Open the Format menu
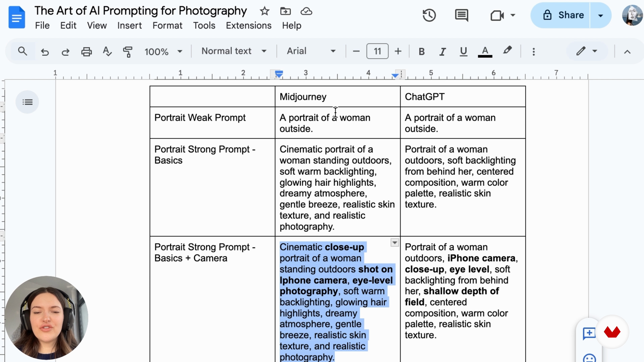 click(x=167, y=25)
